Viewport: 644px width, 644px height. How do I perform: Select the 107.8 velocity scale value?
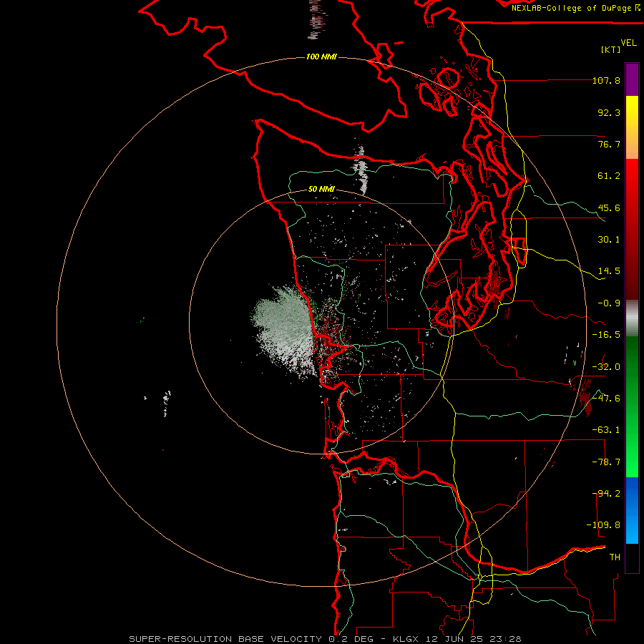[x=606, y=80]
